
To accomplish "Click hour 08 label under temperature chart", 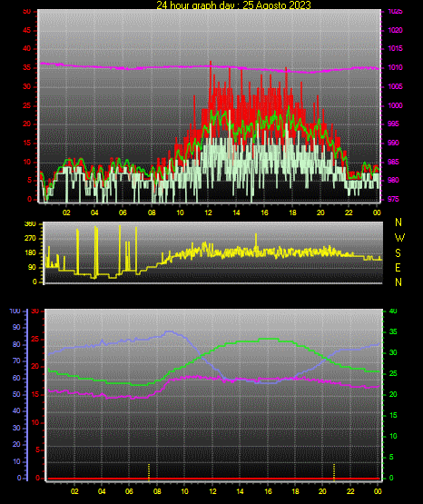I will (157, 491).
